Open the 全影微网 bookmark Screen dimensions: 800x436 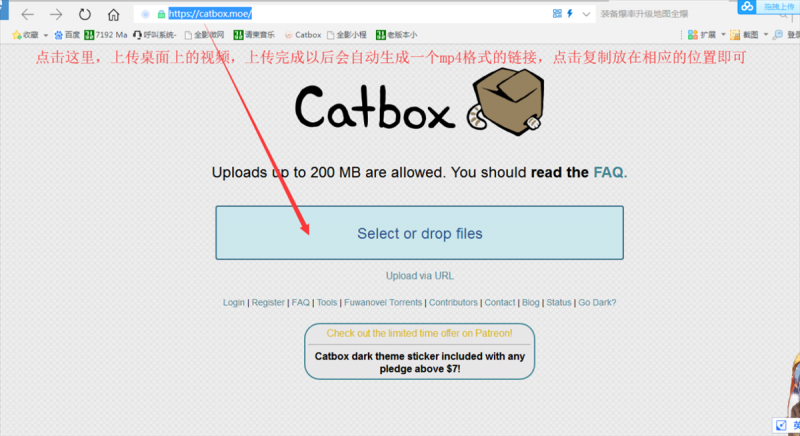204,35
